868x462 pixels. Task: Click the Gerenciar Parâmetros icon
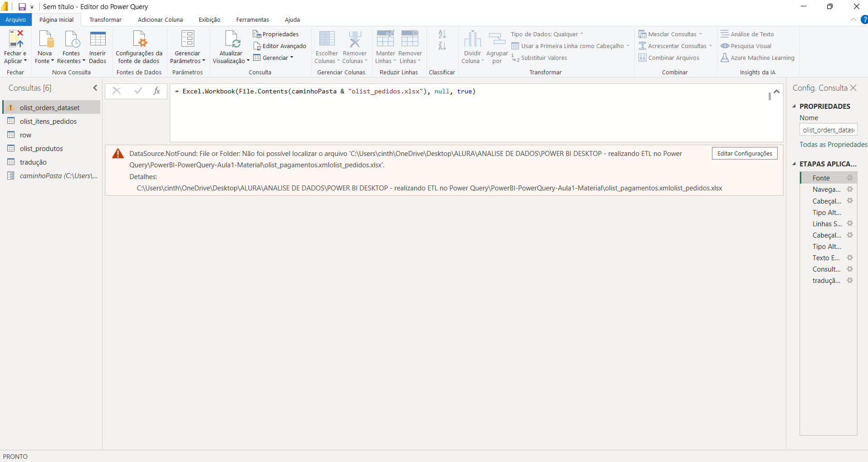187,39
